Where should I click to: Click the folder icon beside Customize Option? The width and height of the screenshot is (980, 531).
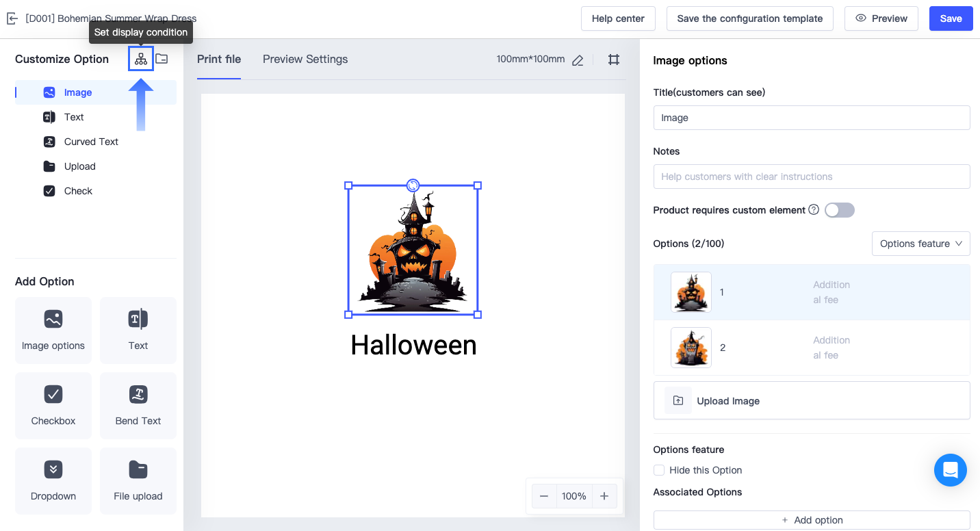(x=162, y=59)
